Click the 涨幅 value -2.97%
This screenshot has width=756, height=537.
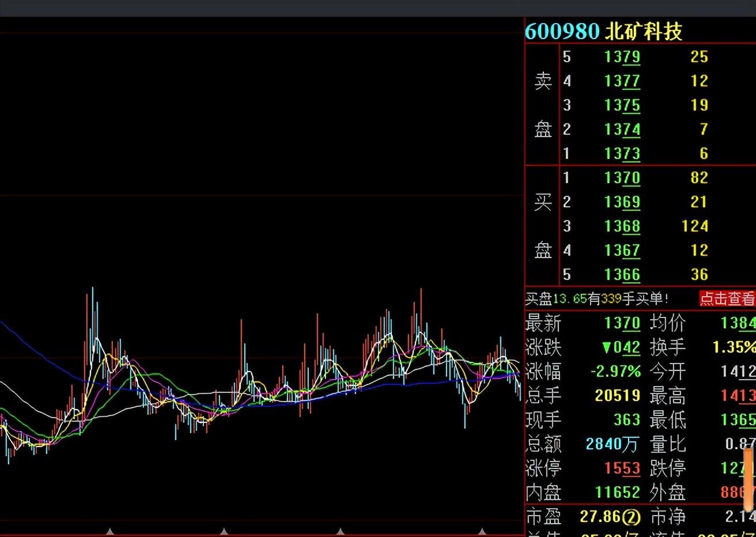(x=616, y=372)
